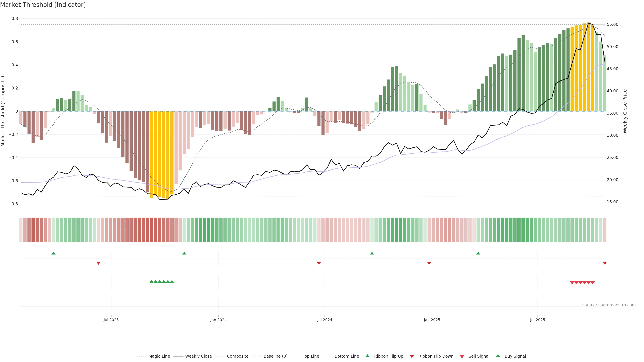
Task: Click Baseline (0) legend label
Action: click(276, 356)
